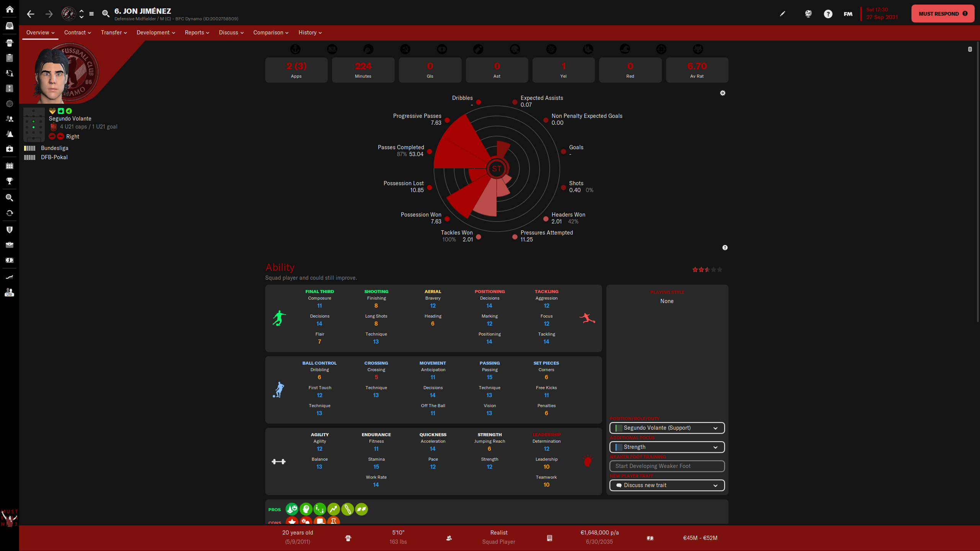Toggle the notes panel icon at top right
The height and width of the screenshot is (551, 980).
point(970,49)
